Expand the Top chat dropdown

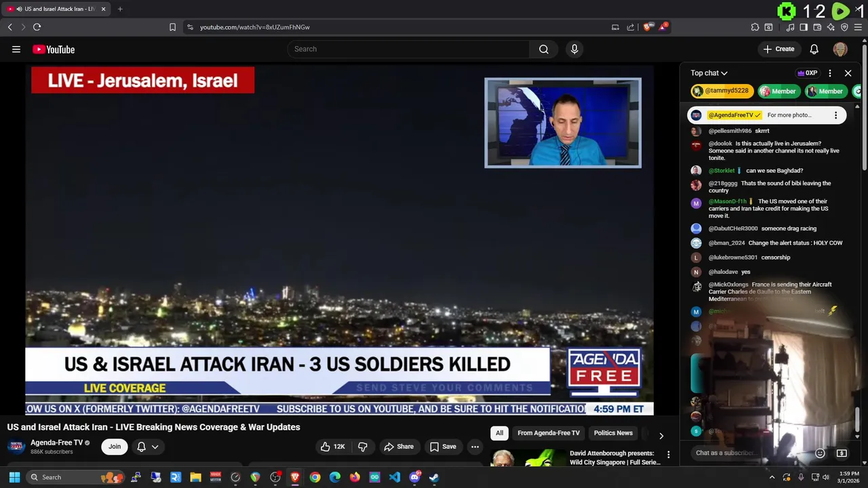pos(709,73)
